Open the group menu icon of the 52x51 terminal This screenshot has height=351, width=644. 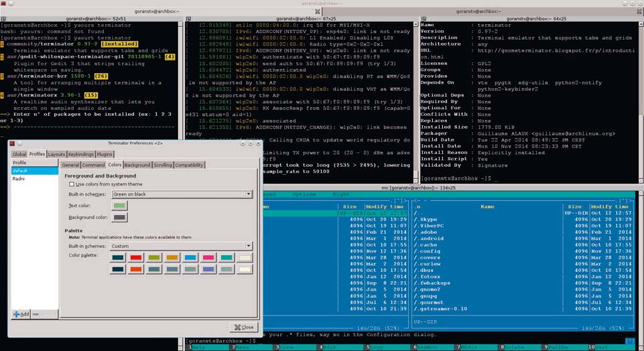pos(3,19)
